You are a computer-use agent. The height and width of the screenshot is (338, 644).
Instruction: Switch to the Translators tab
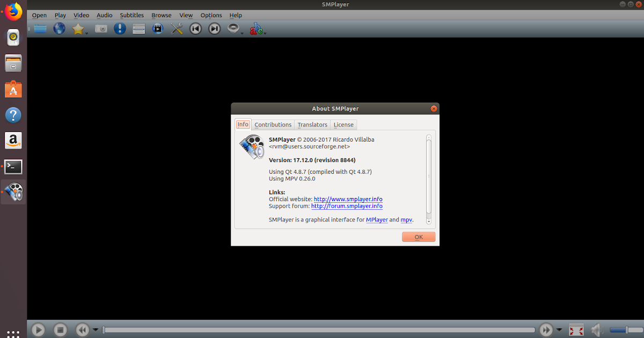[312, 124]
